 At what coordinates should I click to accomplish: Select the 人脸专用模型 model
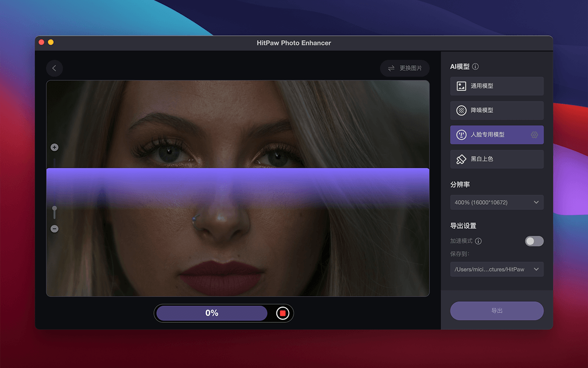pyautogui.click(x=497, y=134)
